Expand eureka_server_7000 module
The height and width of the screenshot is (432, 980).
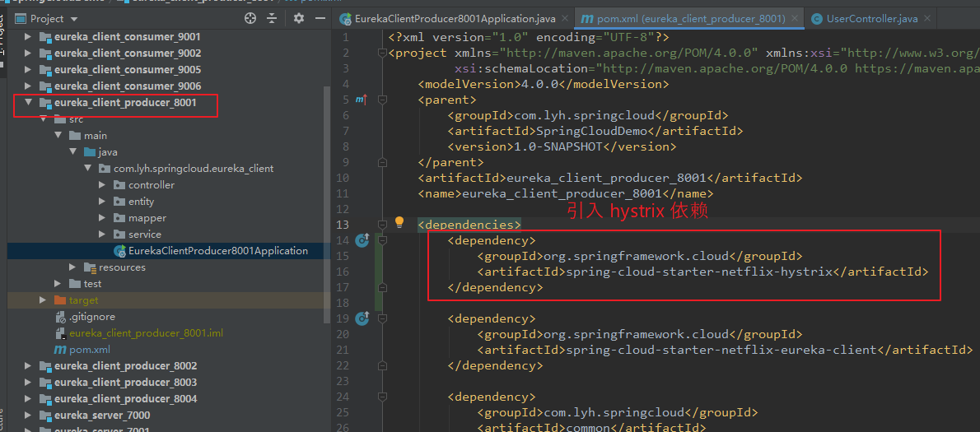tap(27, 416)
